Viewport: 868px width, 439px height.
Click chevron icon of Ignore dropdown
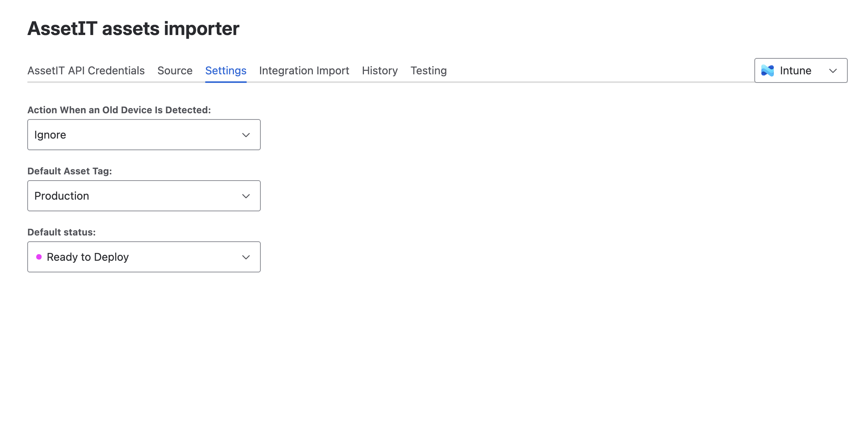[246, 135]
